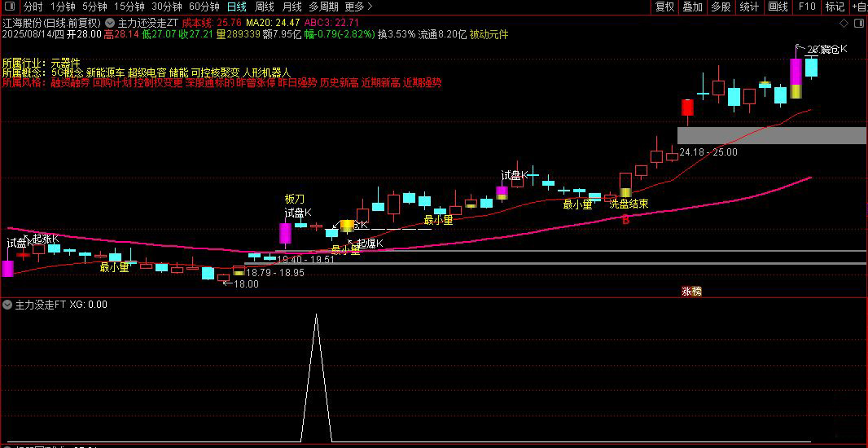Expand the 更多 periods menu
868x448 pixels.
[x=358, y=7]
